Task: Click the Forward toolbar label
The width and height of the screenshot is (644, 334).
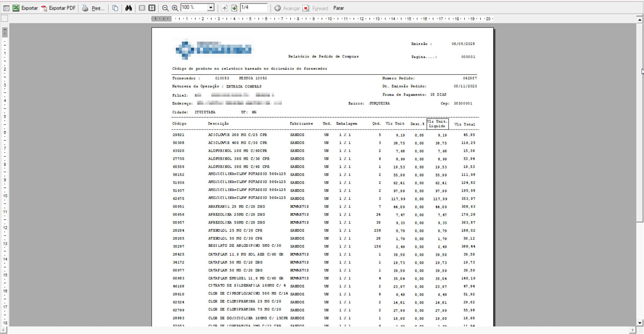Action: coord(320,8)
